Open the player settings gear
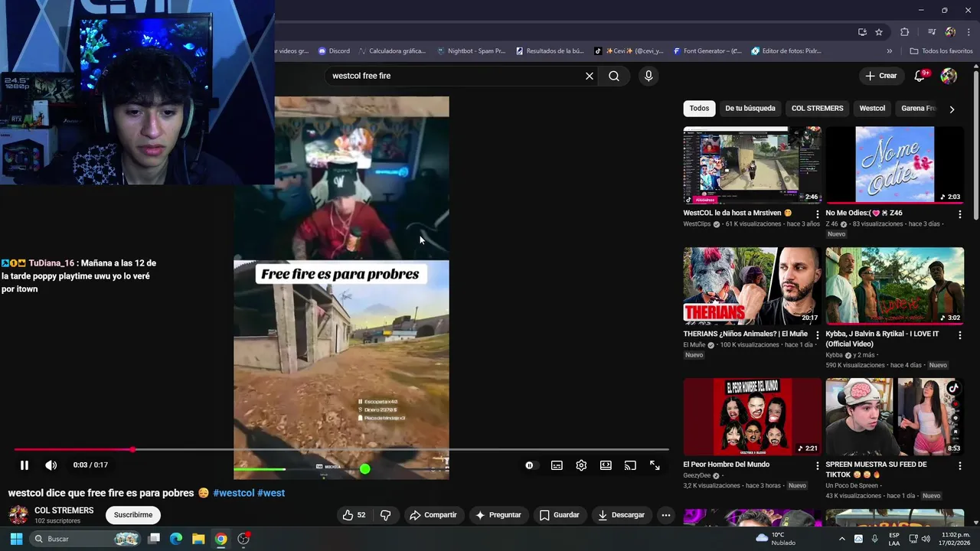The width and height of the screenshot is (980, 551). click(x=581, y=465)
